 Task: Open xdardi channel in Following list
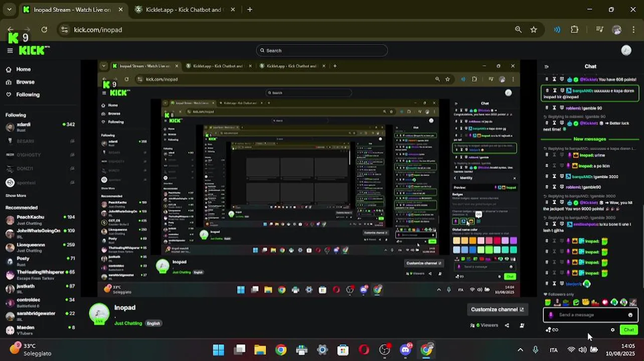[x=40, y=127]
